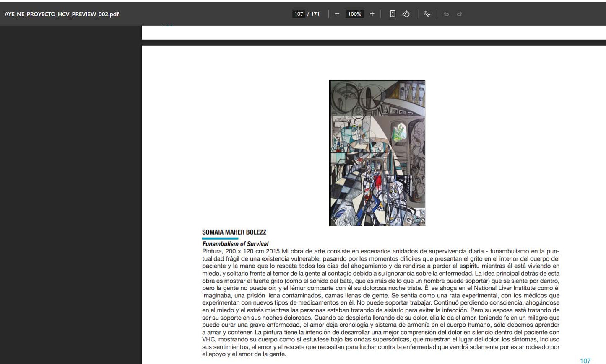Rotate the page counterclockwise
The width and height of the screenshot is (606, 364).
406,14
